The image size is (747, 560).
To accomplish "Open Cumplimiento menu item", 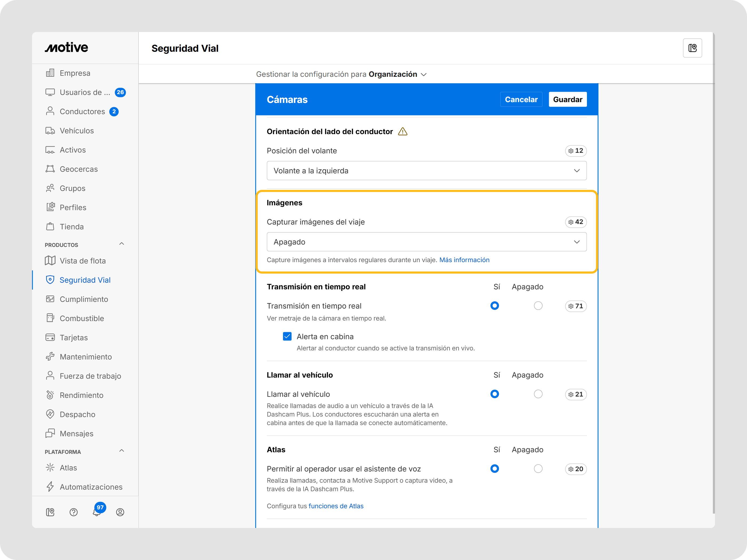I will (x=85, y=299).
